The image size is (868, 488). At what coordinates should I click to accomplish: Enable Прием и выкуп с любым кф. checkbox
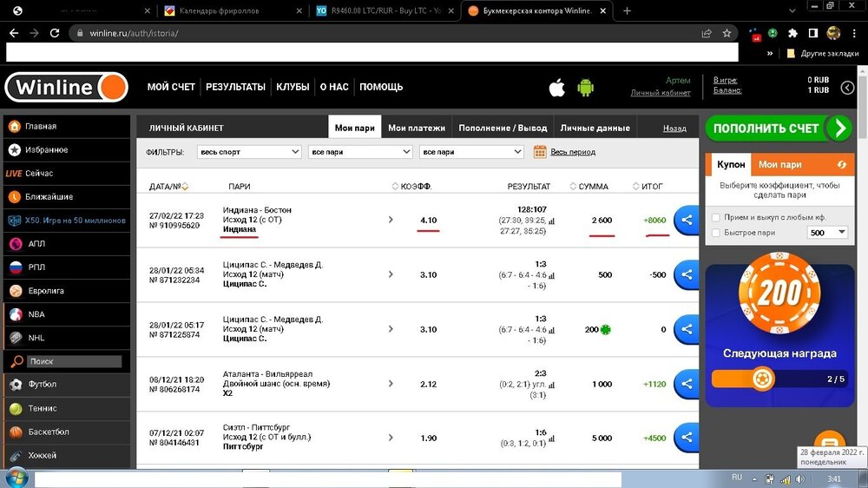(715, 217)
